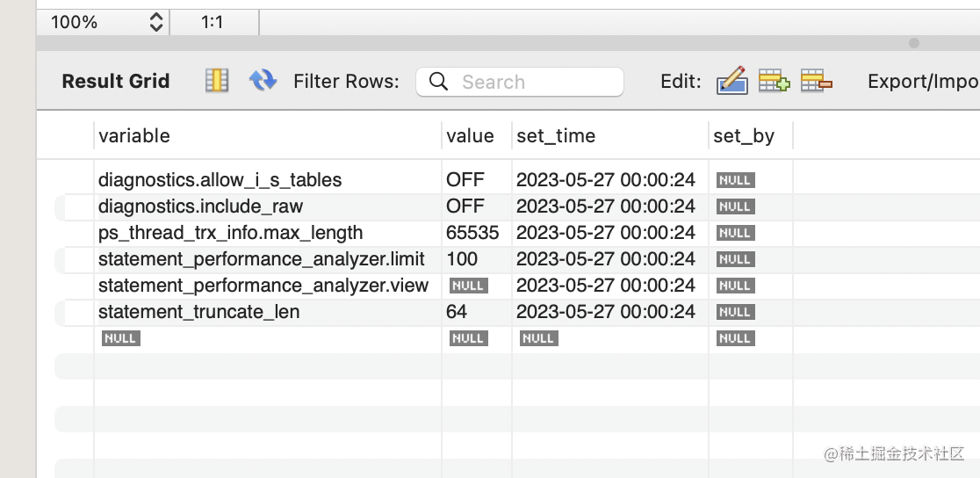The width and height of the screenshot is (980, 478).
Task: Select the statement_truncate_len cell
Action: pos(198,312)
